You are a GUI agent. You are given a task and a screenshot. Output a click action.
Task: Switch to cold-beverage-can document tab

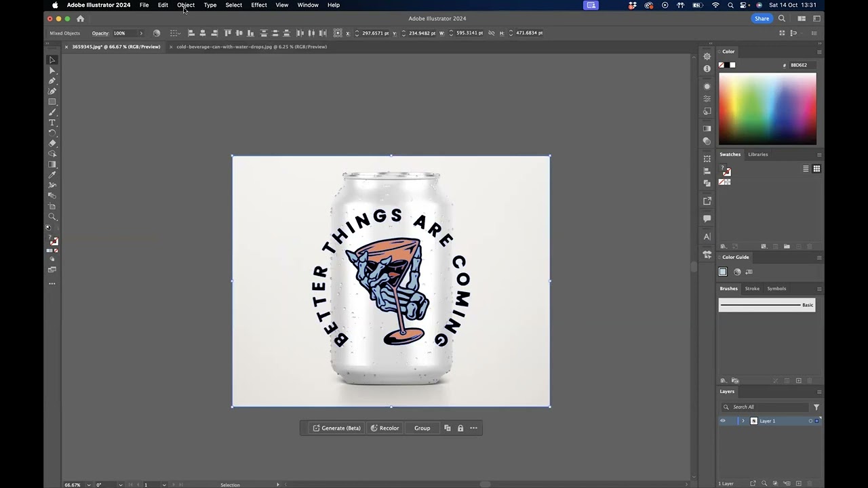coord(252,47)
